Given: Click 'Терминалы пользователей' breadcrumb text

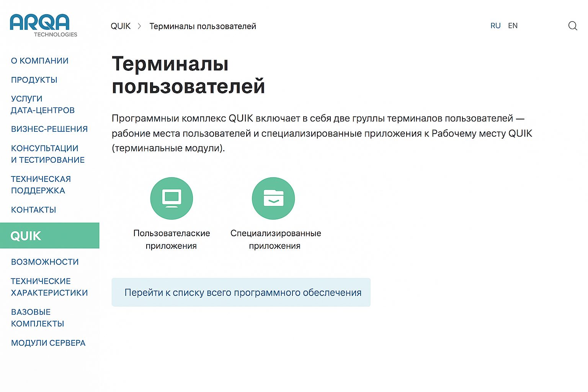Looking at the screenshot, I should [203, 26].
